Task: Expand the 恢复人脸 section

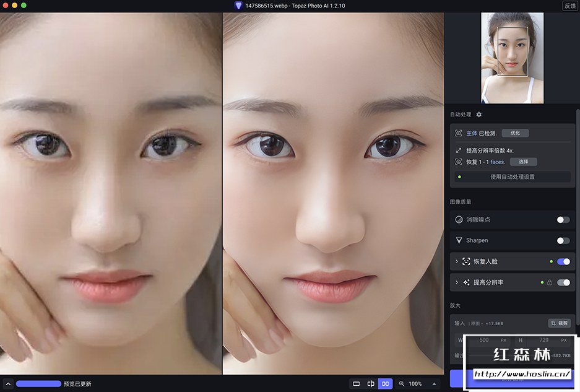Action: (456, 261)
